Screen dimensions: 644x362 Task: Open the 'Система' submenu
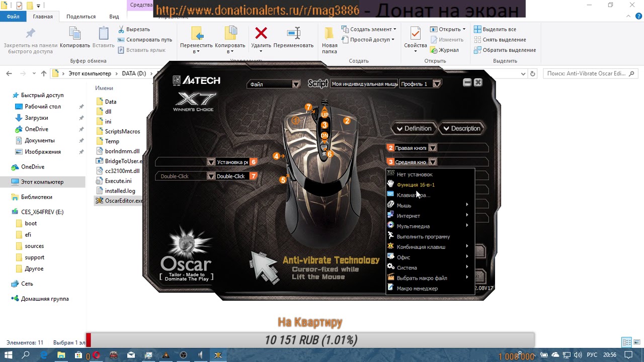430,267
